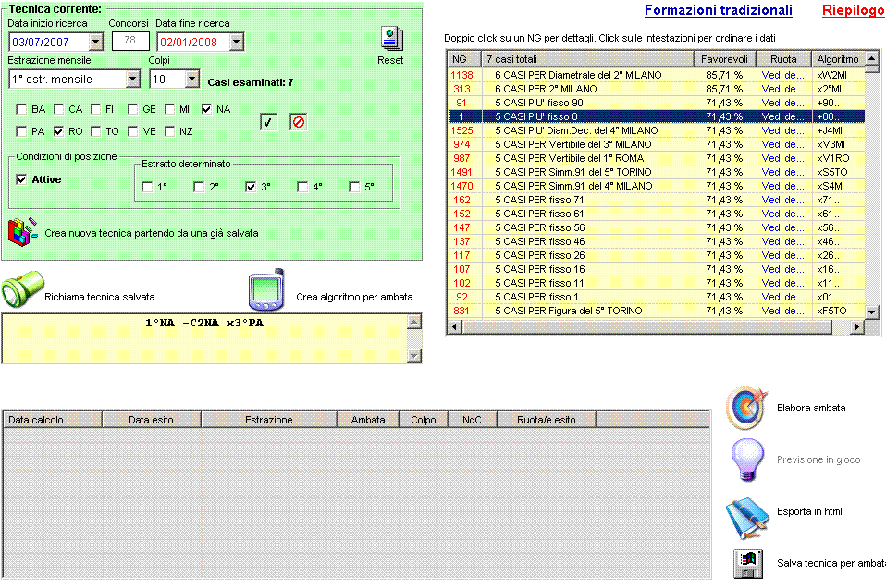Click the red prohibition cancel button
Viewport: 886px width, 588px height.
(299, 122)
